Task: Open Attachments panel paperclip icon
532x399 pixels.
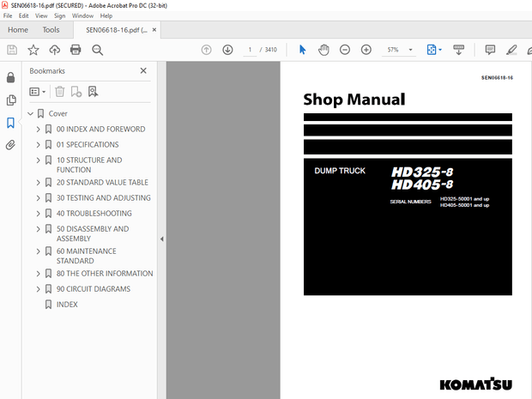Action: coord(10,145)
